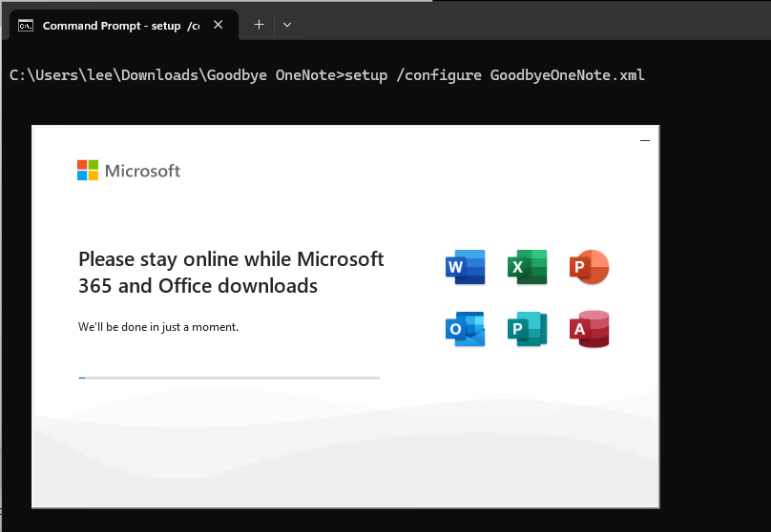Screen dimensions: 771x532
Task: Click "We'll be done in just a moment" text
Action: (158, 327)
